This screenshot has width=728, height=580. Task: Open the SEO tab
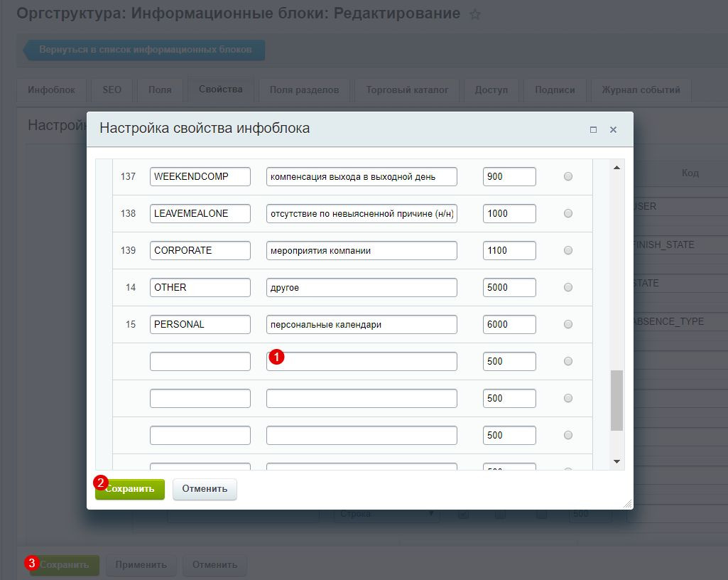[x=112, y=90]
